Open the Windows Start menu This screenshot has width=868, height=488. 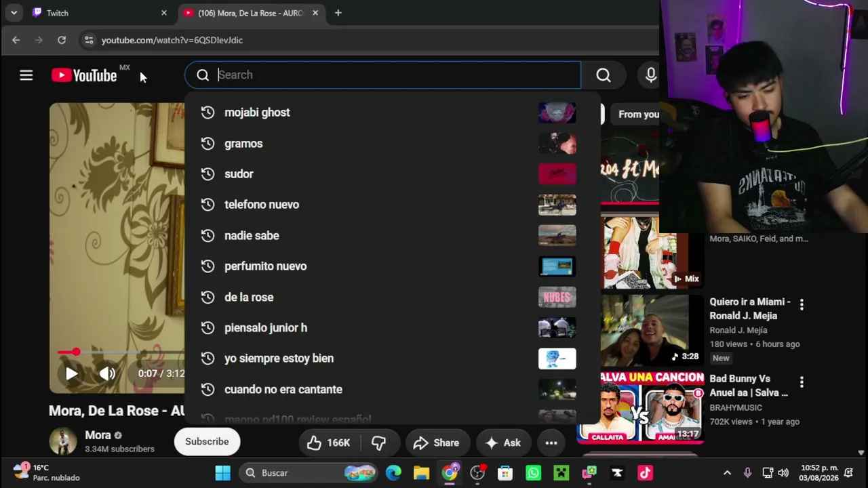(222, 473)
